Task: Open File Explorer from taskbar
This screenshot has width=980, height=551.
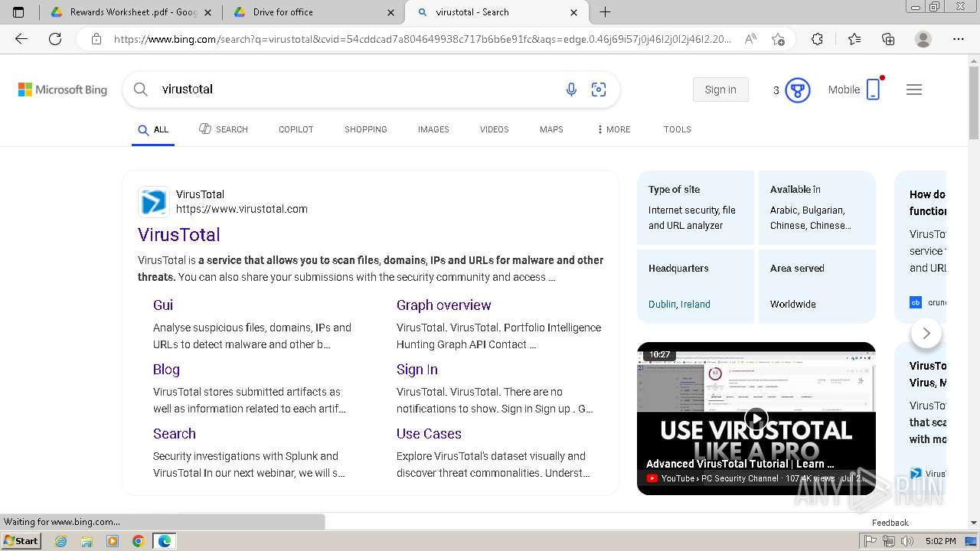Action: click(87, 541)
